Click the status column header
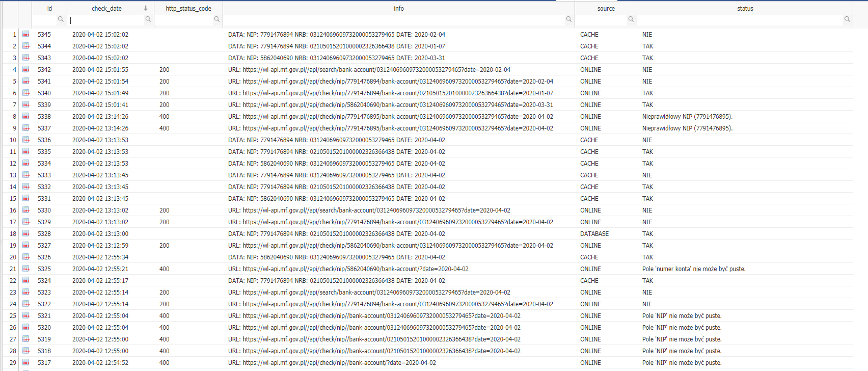 (x=745, y=8)
